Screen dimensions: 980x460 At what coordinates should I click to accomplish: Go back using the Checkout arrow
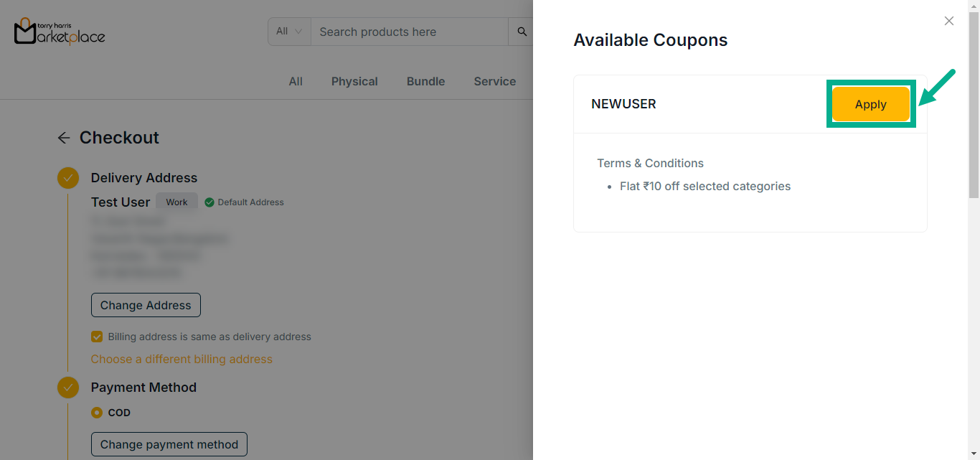[x=64, y=138]
